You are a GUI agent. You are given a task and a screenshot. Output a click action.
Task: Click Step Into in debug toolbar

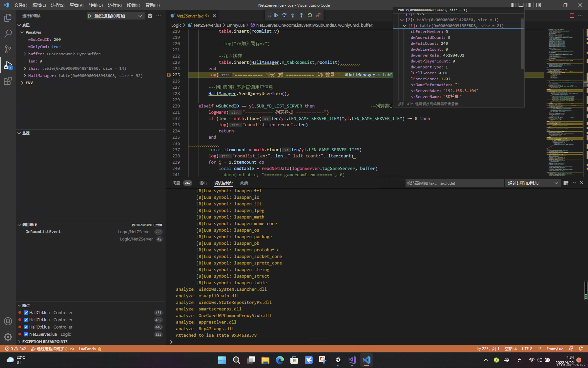(293, 15)
